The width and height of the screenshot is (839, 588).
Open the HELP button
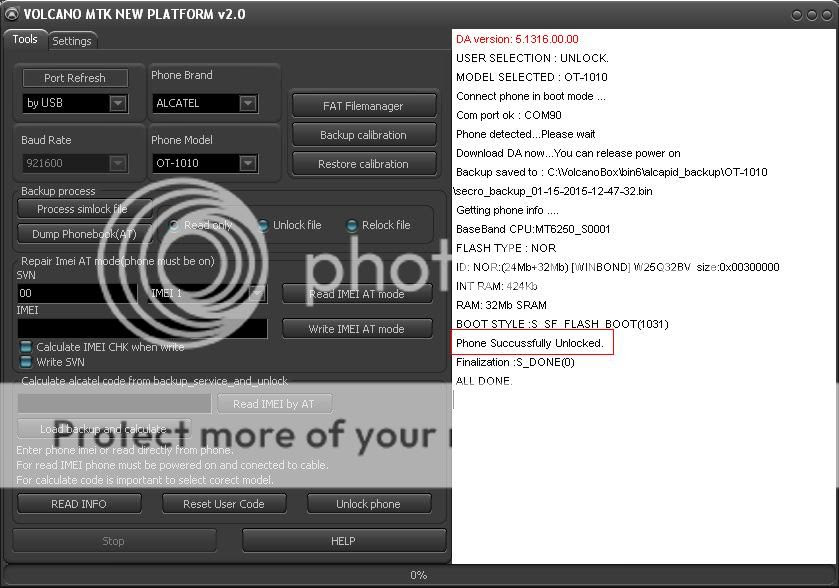[x=344, y=541]
